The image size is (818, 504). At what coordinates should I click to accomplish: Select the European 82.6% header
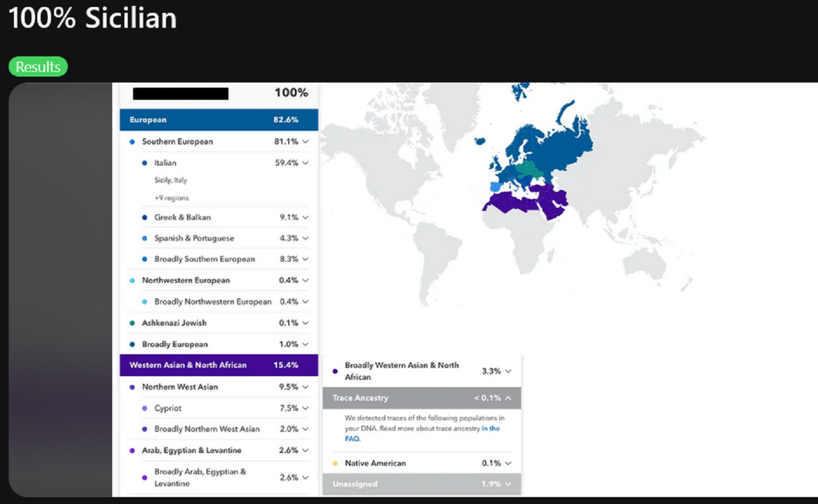tap(219, 120)
